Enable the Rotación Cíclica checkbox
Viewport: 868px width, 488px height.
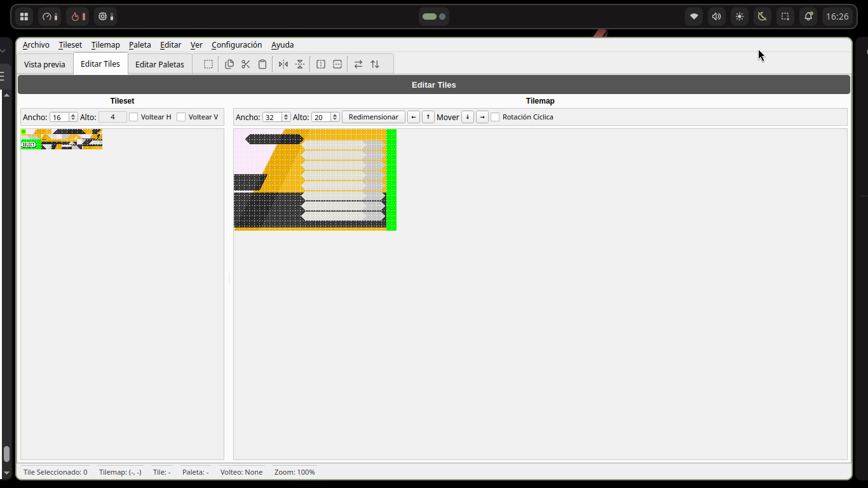(x=495, y=117)
